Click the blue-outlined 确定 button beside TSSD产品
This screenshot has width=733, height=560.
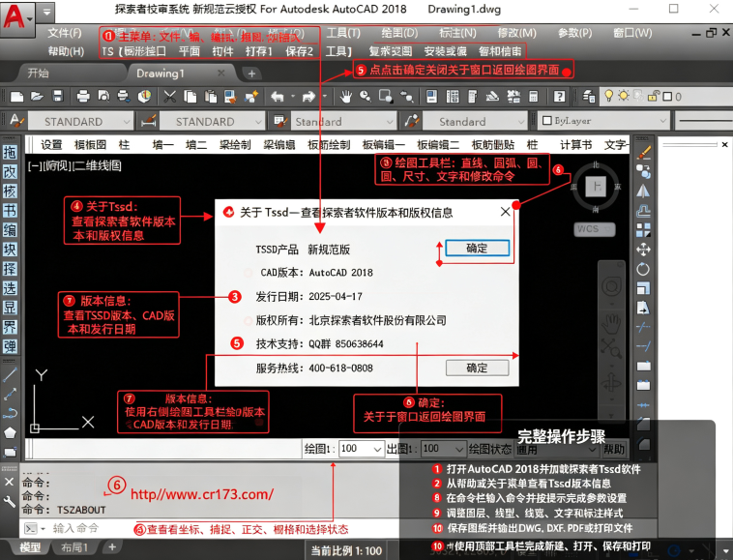[477, 248]
